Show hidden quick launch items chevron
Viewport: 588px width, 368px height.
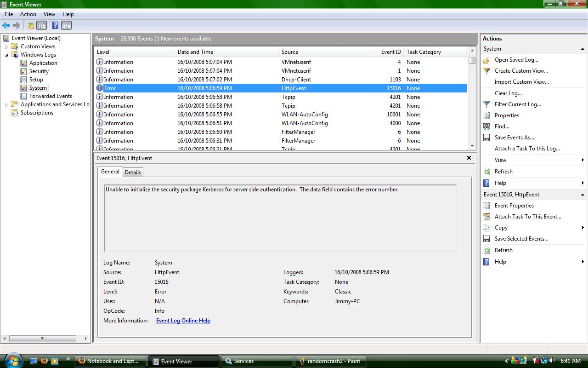click(68, 359)
